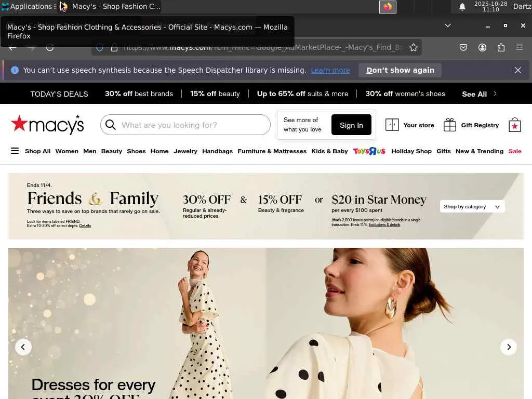
Task: Bookmark this page with the star icon
Action: (413, 47)
